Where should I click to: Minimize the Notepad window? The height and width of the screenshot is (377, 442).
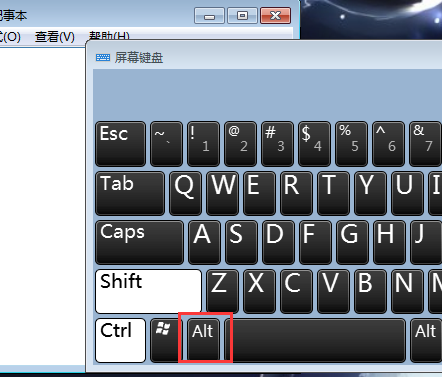click(x=209, y=16)
